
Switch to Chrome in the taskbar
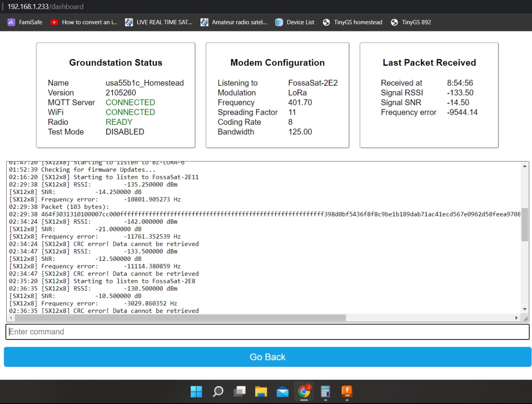click(304, 392)
